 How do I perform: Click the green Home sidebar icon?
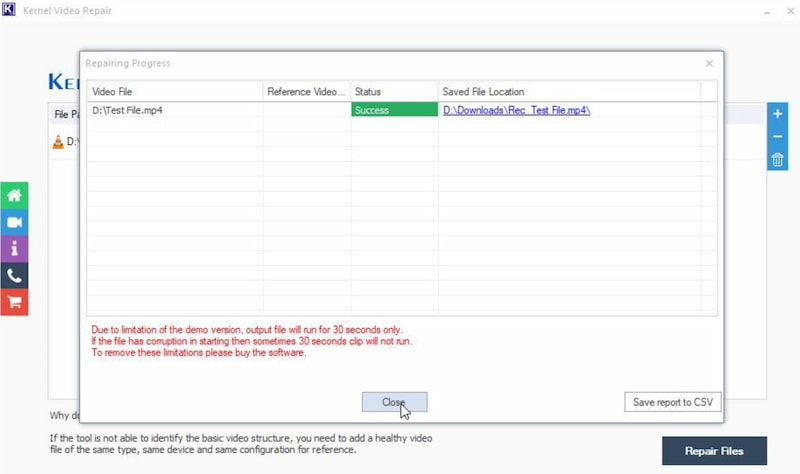coord(14,196)
